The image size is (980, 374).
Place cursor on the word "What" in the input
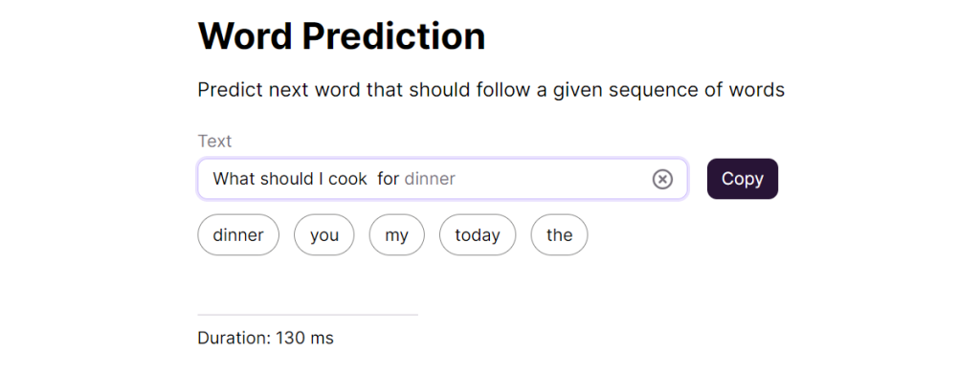point(234,179)
